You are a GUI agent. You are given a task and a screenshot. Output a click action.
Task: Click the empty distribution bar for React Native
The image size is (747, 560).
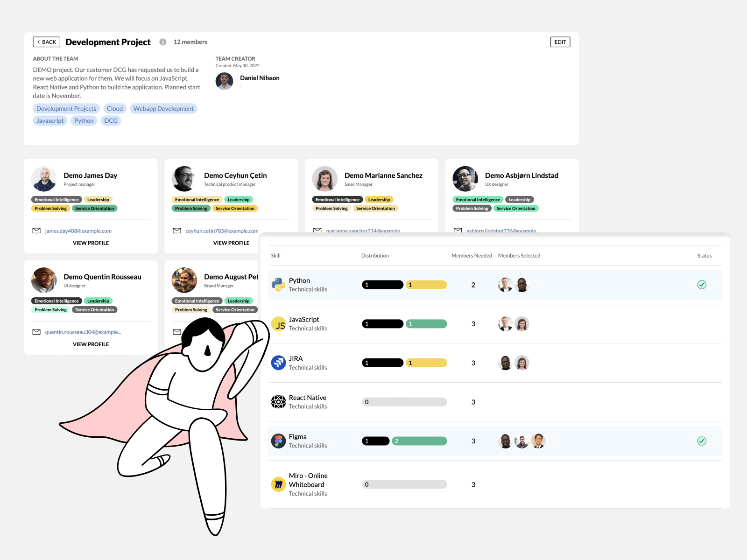click(x=404, y=402)
